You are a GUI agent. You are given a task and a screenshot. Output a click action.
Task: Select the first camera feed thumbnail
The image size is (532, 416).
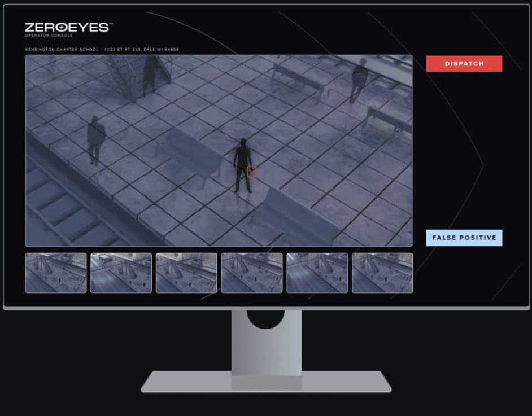(55, 273)
